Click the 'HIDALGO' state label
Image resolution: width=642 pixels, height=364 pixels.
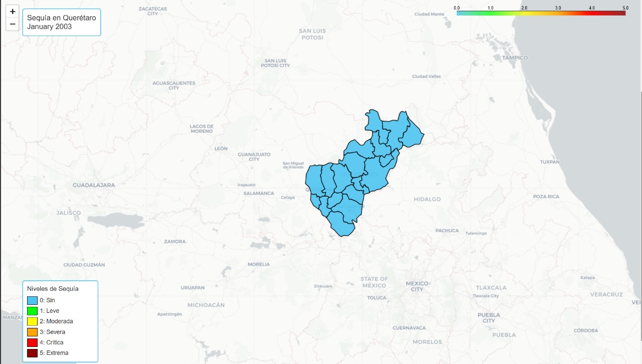[x=427, y=200]
